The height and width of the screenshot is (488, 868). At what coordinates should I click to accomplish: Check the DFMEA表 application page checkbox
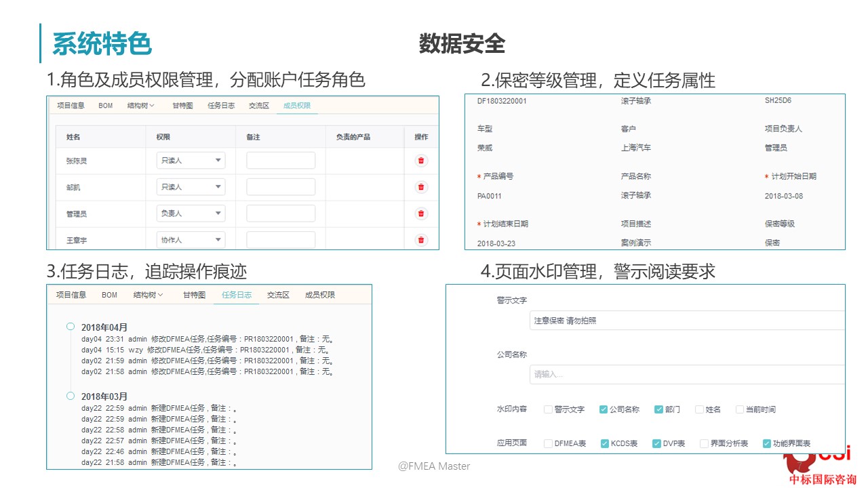[548, 443]
